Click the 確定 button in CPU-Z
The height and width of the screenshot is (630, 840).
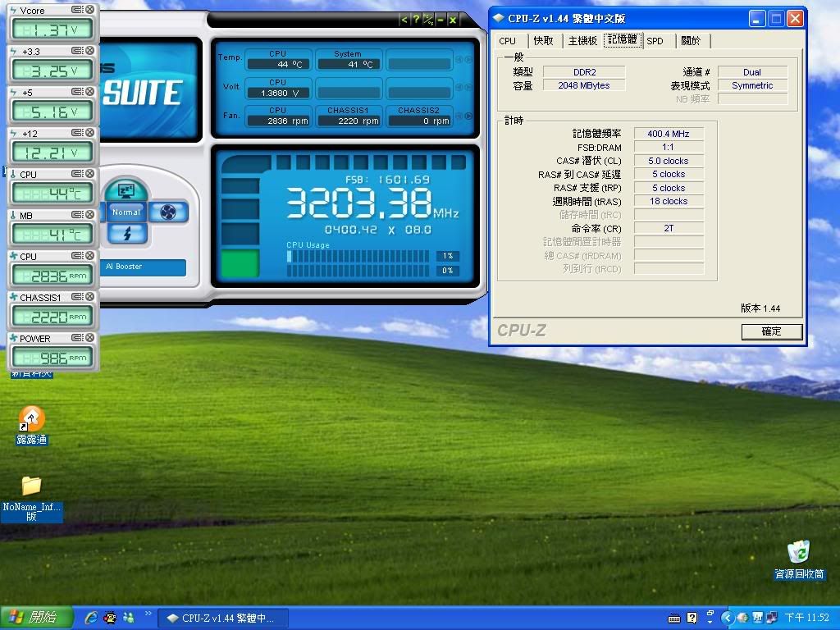772,331
